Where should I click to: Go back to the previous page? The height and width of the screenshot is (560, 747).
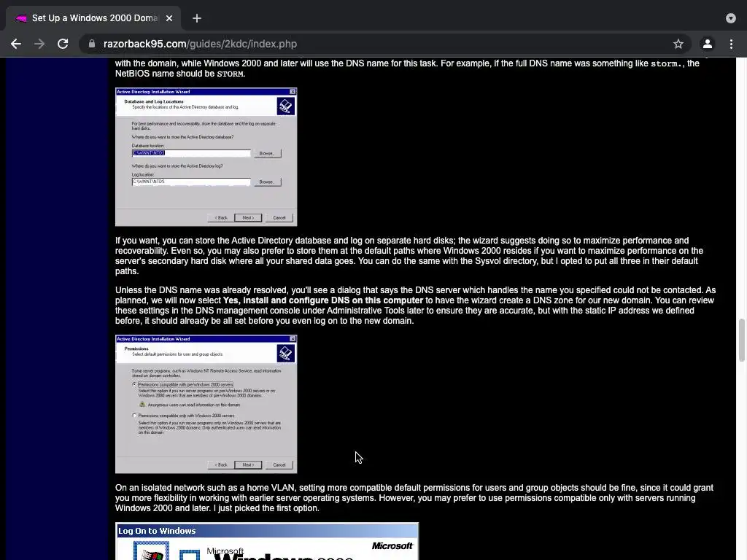coord(16,44)
